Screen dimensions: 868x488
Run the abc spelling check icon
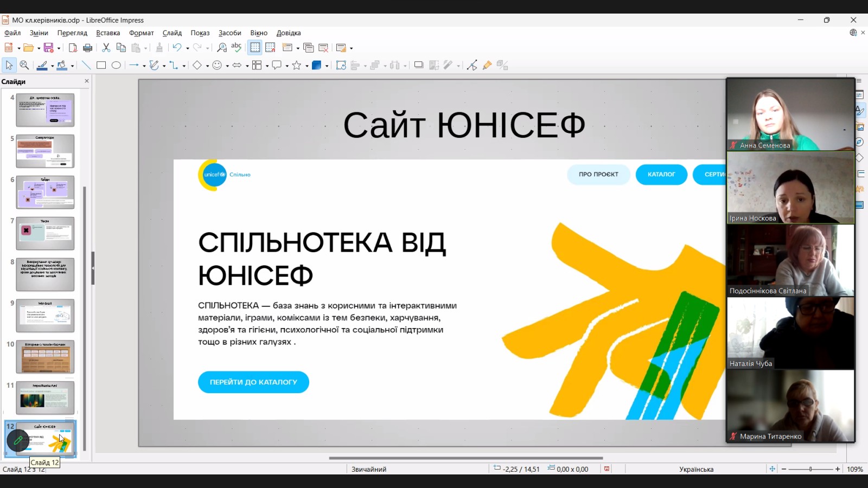pos(237,48)
